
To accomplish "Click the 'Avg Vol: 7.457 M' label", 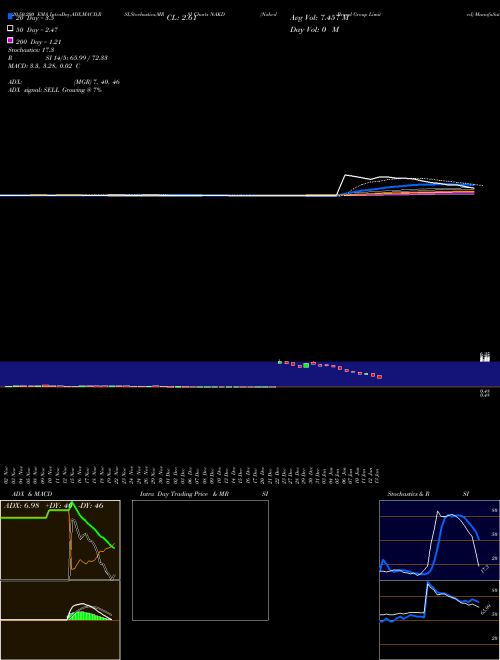I will 319,18.
